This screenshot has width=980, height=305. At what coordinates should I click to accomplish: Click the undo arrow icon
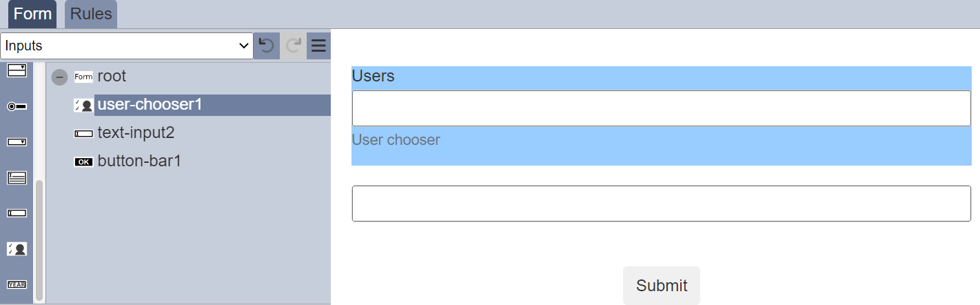[x=267, y=46]
